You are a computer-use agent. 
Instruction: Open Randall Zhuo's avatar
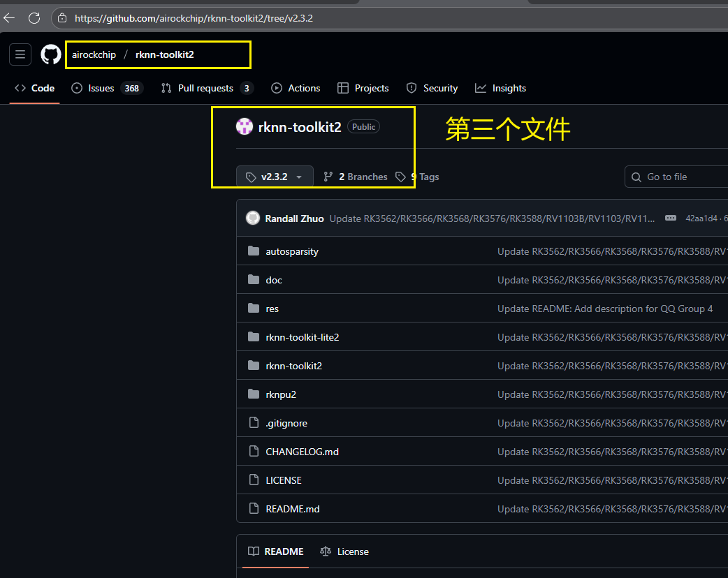[253, 218]
